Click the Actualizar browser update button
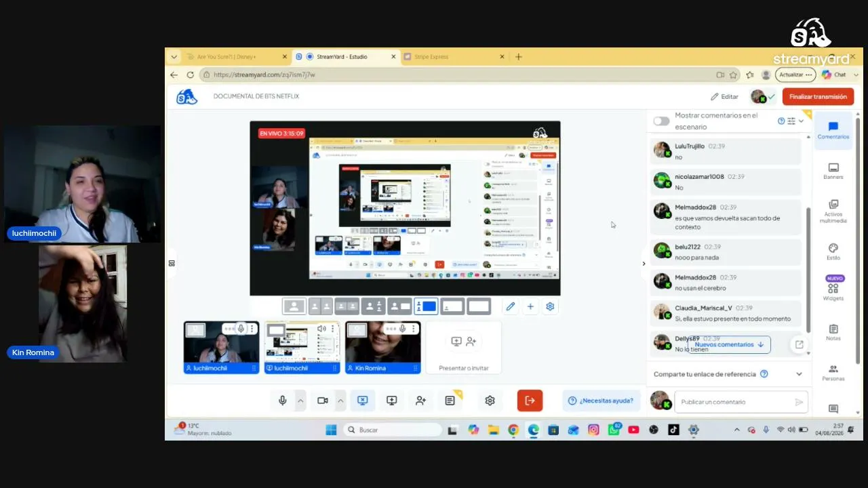This screenshot has width=868, height=488. [795, 75]
